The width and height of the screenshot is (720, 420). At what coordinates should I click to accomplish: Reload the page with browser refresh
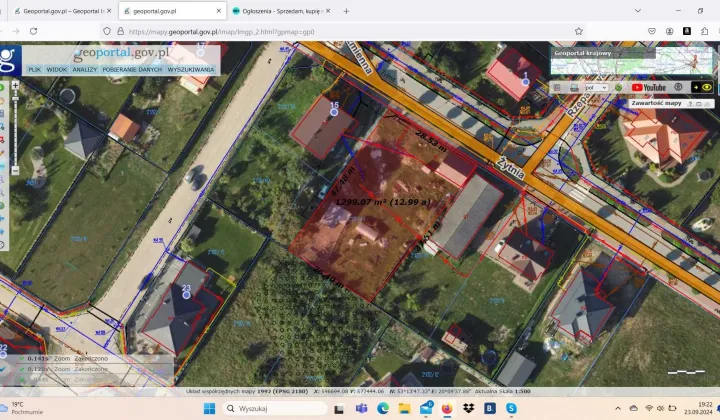coord(33,31)
